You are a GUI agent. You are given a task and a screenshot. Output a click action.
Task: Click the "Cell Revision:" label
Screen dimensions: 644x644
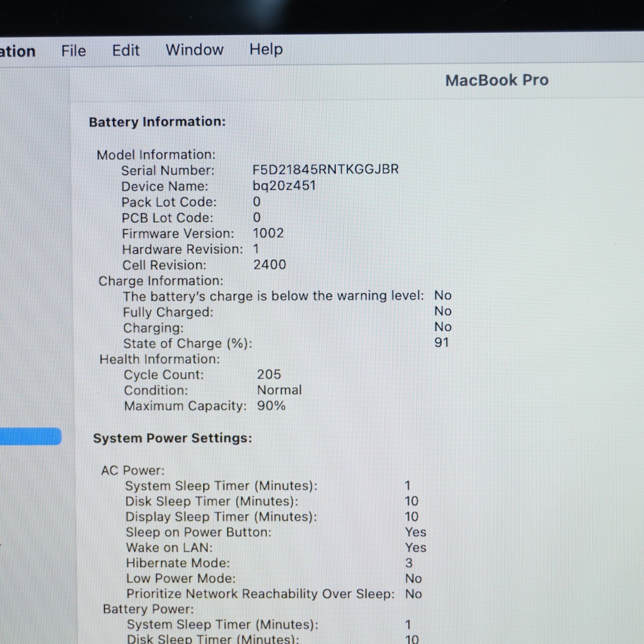164,265
